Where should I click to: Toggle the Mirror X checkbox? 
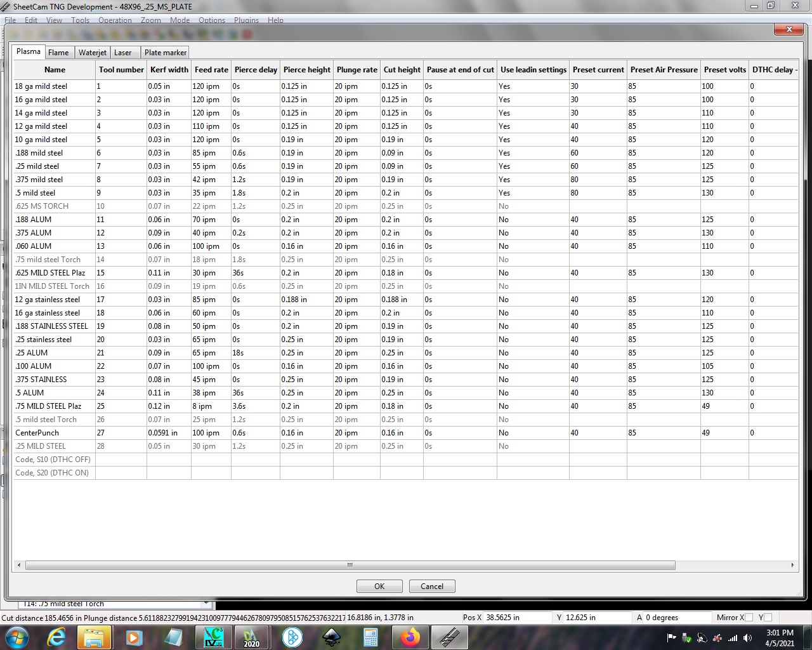(x=749, y=618)
